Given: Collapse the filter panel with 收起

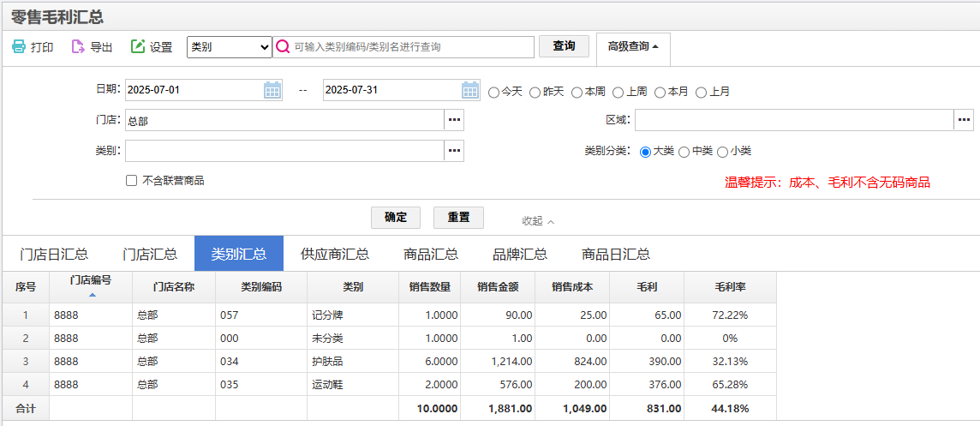Looking at the screenshot, I should click(x=537, y=221).
